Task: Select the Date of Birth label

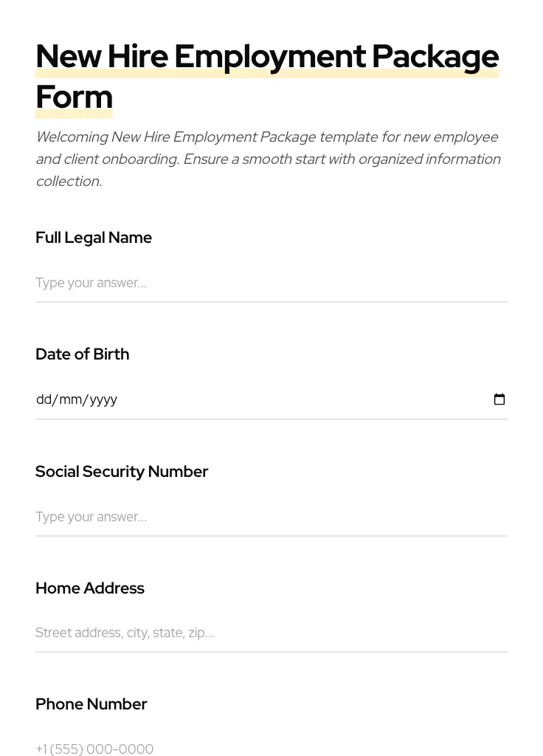Action: (x=82, y=354)
